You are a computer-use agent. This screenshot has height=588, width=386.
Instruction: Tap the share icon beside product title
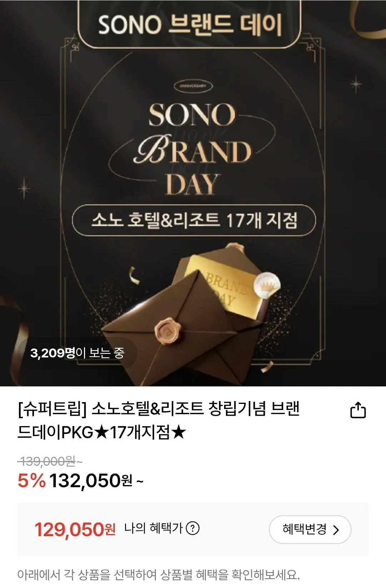(358, 410)
